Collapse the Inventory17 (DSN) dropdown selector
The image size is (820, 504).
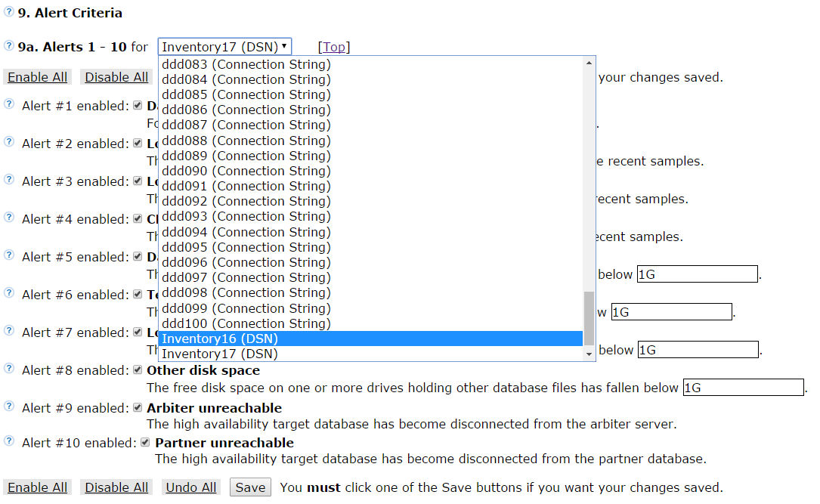[224, 47]
